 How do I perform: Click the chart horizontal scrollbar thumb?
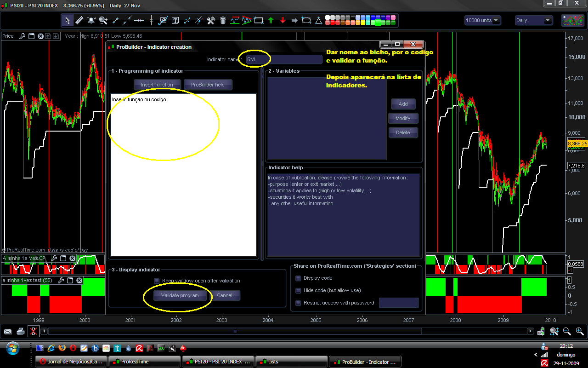235,331
